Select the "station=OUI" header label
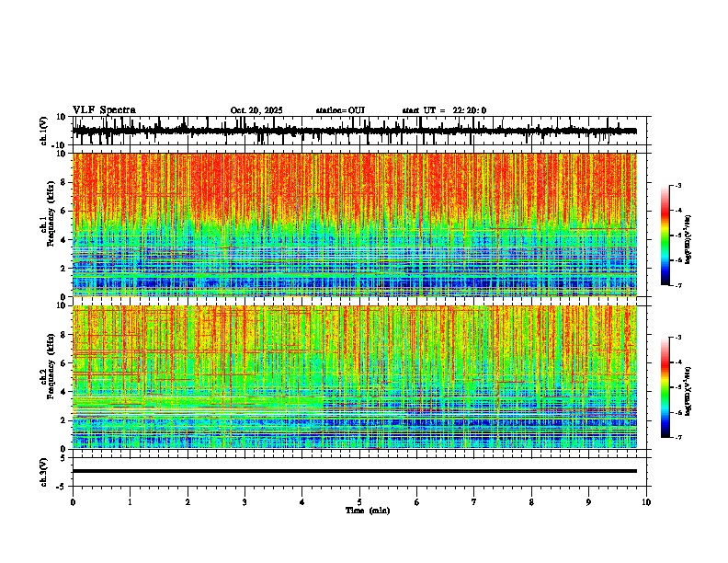Screen dimensions: 728x563 (x=340, y=110)
